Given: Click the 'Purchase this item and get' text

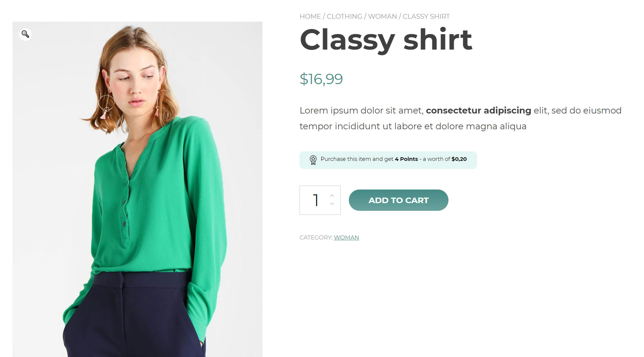Looking at the screenshot, I should (x=357, y=159).
